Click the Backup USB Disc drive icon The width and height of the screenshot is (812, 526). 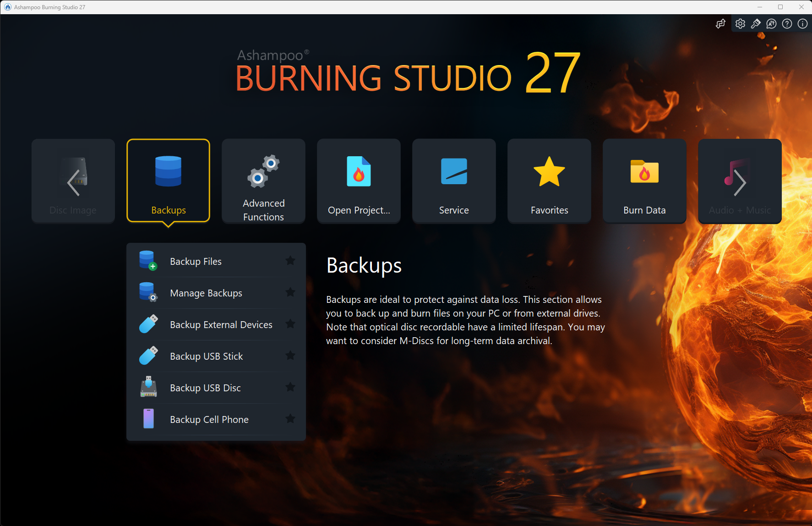coord(148,387)
